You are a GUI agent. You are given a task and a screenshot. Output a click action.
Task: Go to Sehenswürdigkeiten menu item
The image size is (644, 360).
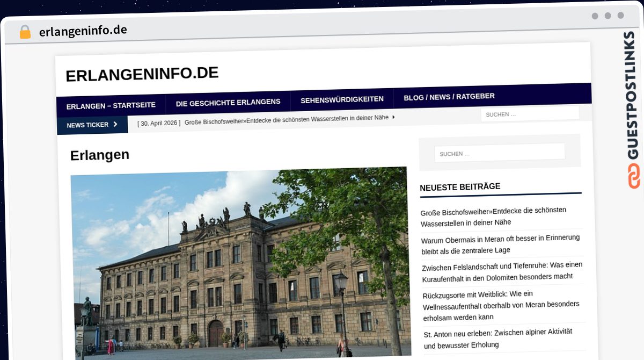point(342,99)
